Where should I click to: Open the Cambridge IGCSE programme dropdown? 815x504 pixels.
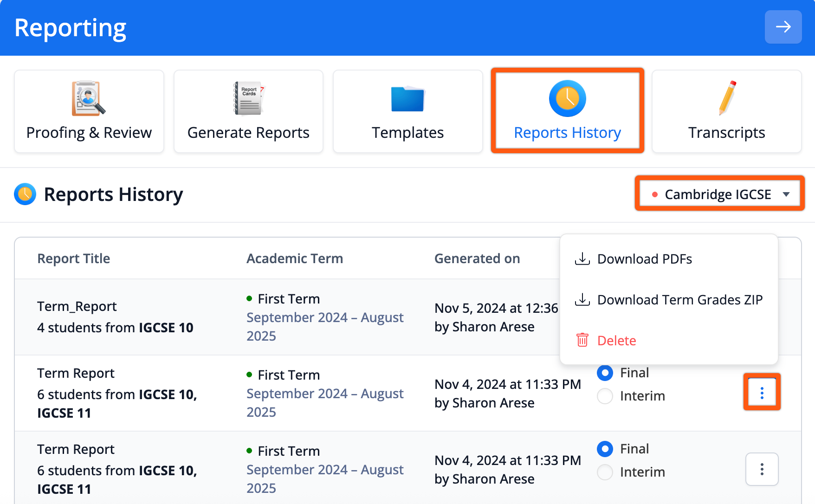pyautogui.click(x=719, y=194)
